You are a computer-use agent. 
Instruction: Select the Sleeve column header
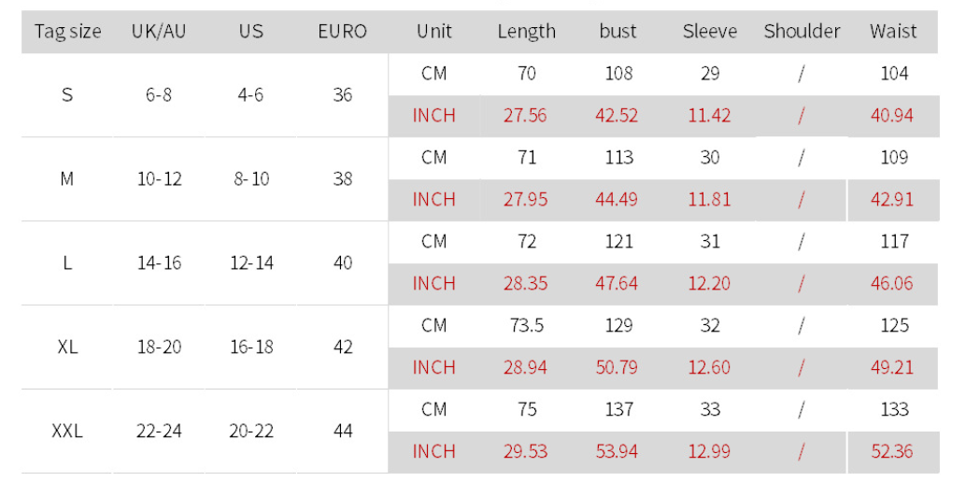pos(710,31)
